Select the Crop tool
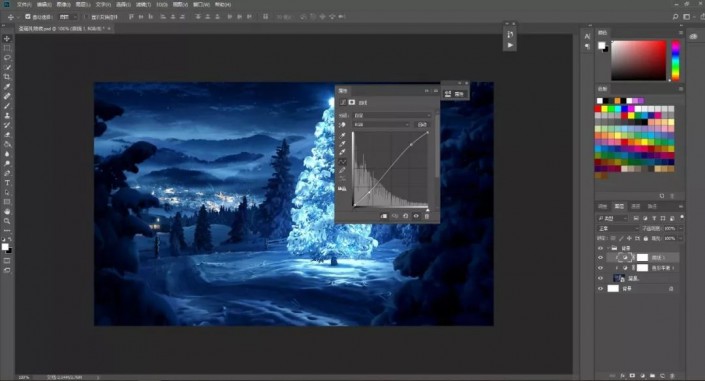Screen dimensions: 705x381 point(7,77)
